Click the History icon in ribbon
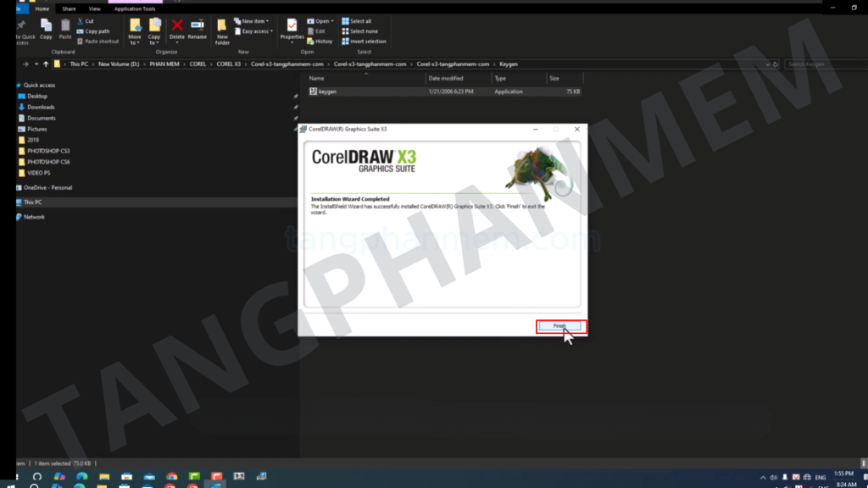This screenshot has height=488, width=868. [320, 41]
